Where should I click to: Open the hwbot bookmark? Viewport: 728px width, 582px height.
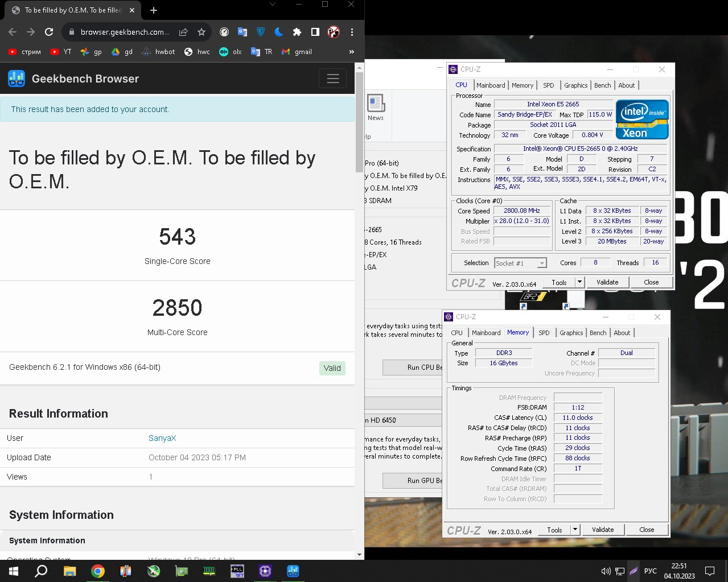[159, 52]
